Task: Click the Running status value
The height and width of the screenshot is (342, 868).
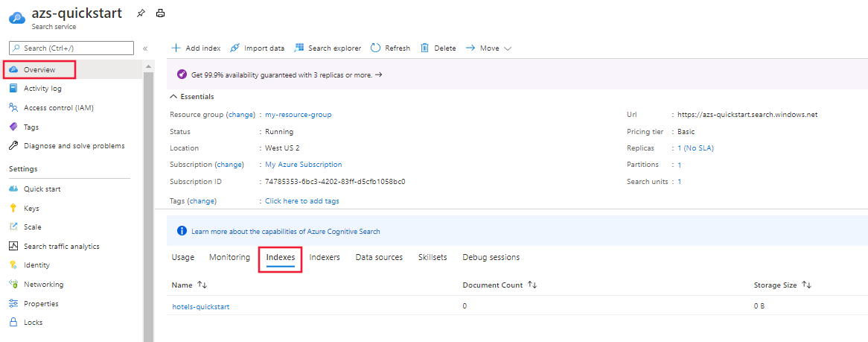Action: coord(279,131)
